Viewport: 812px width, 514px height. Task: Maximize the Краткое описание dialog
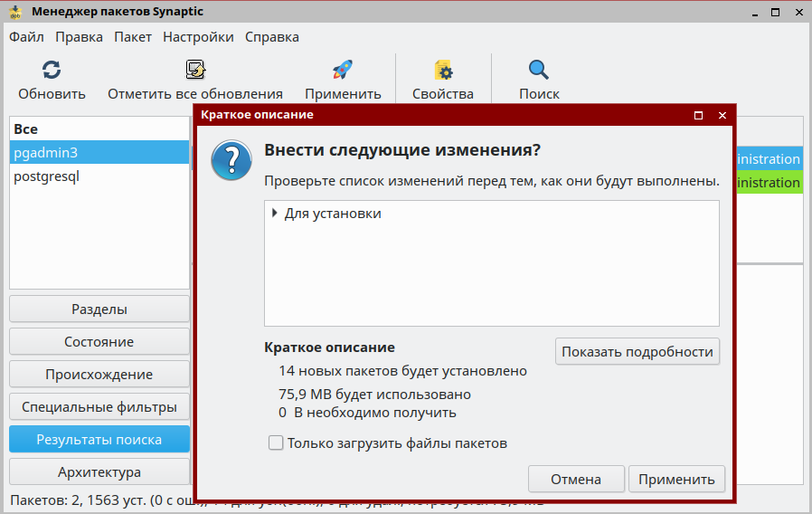coord(698,115)
